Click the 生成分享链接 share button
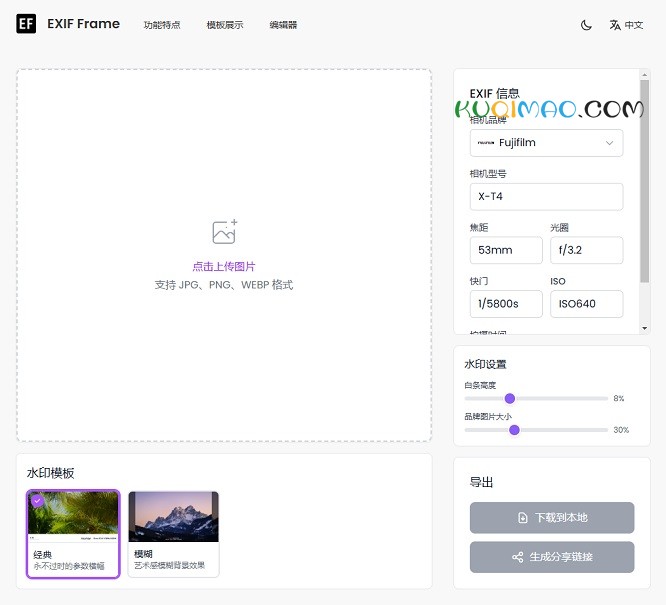 click(x=552, y=557)
